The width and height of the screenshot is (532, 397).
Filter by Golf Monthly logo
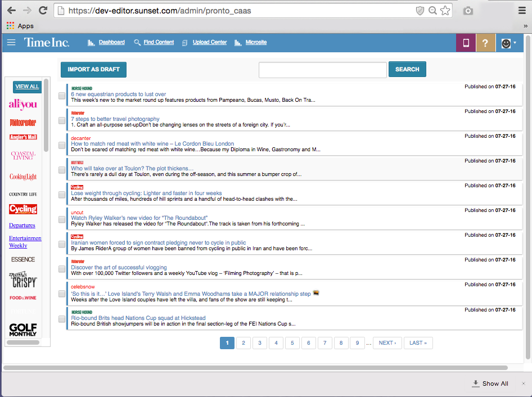click(23, 330)
